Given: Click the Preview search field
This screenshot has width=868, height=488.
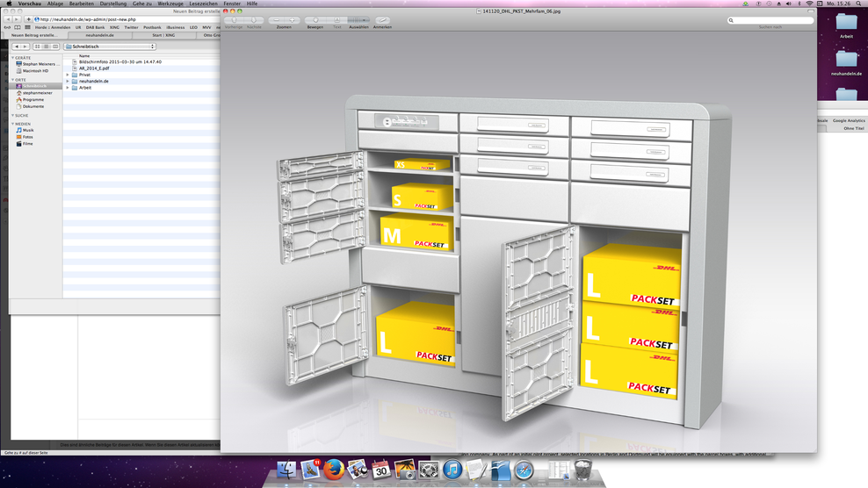Looking at the screenshot, I should point(770,20).
